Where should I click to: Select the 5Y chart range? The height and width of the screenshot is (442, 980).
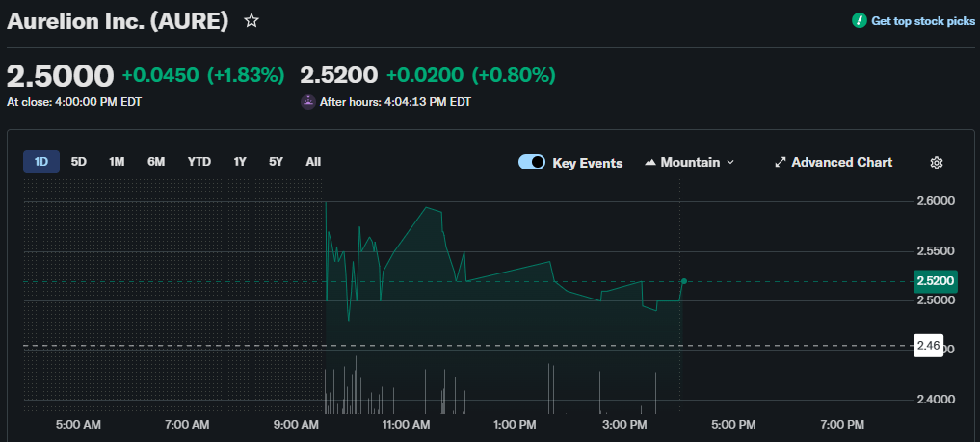pos(277,162)
